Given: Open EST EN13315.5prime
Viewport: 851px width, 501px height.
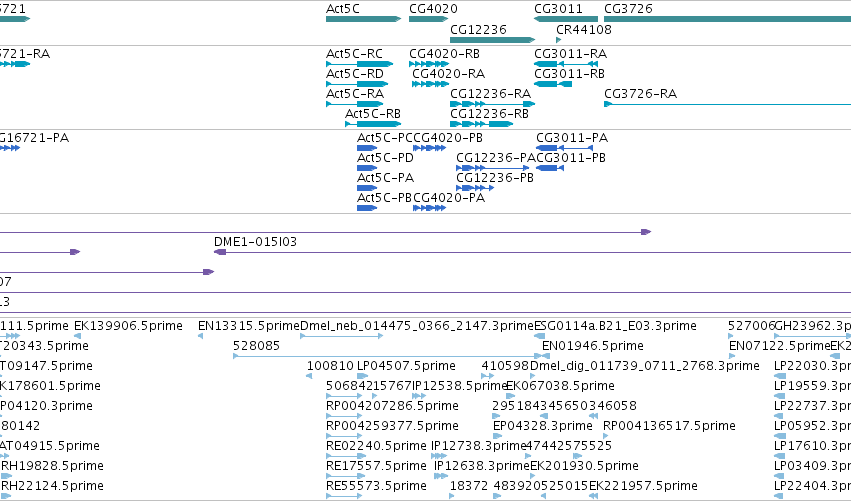Looking at the screenshot, I should click(249, 326).
